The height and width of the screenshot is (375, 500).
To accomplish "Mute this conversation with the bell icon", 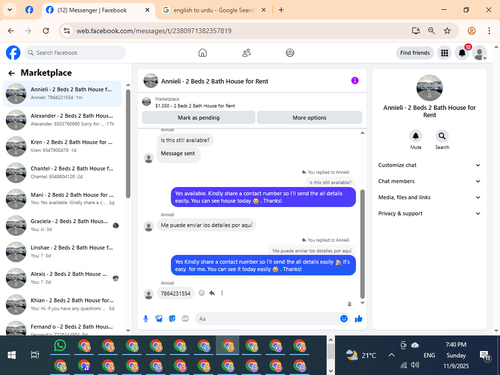I will tap(416, 136).
